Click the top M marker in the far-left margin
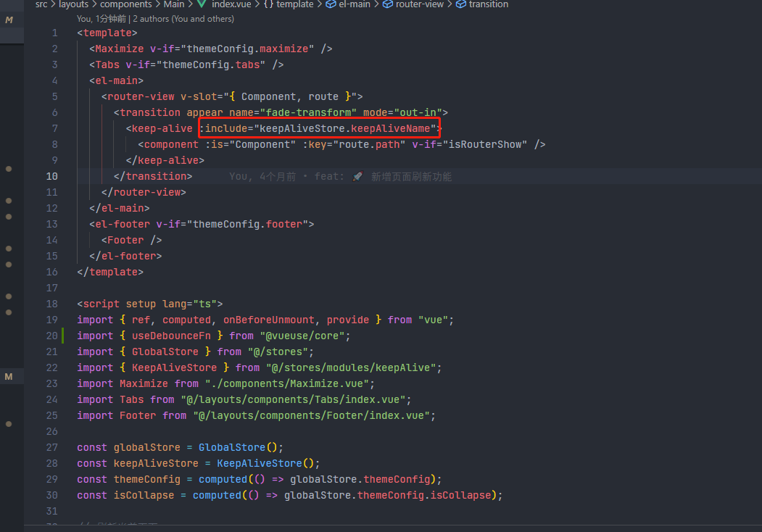Image resolution: width=762 pixels, height=532 pixels. (9, 20)
